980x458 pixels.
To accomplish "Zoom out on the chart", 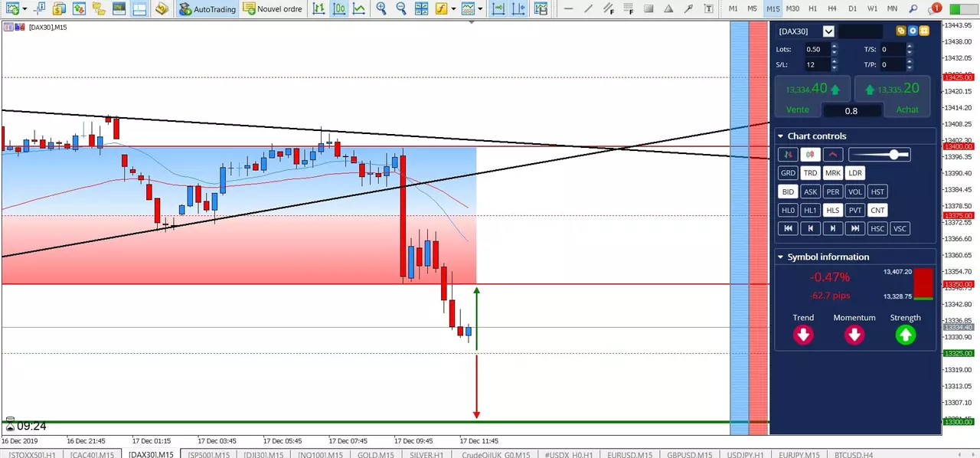I will point(401,9).
